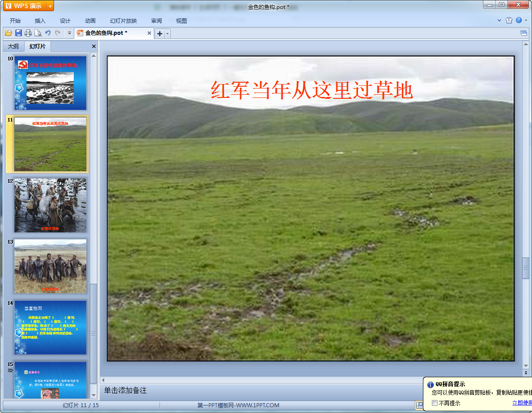The image size is (532, 413).
Task: Open the skin shirt icon
Action: coord(509,21)
